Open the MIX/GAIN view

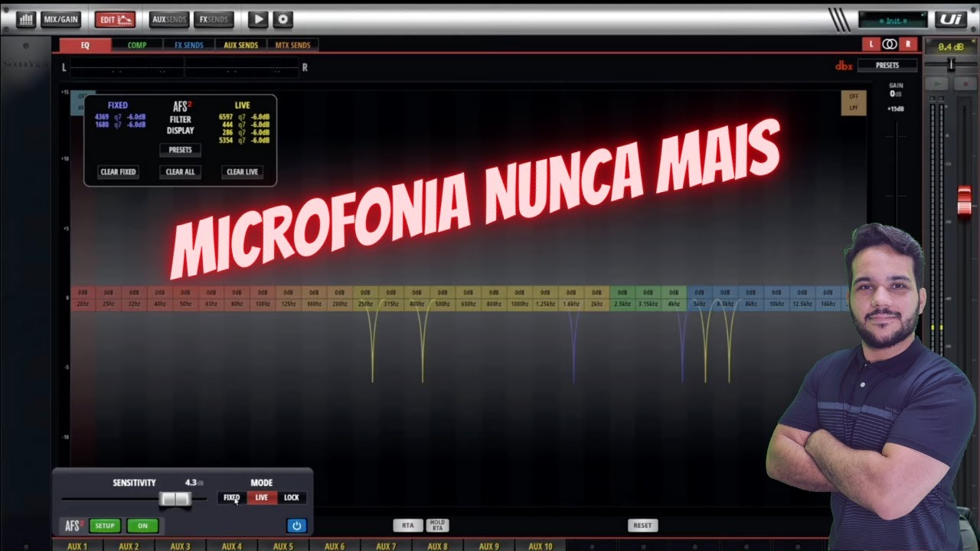click(60, 19)
